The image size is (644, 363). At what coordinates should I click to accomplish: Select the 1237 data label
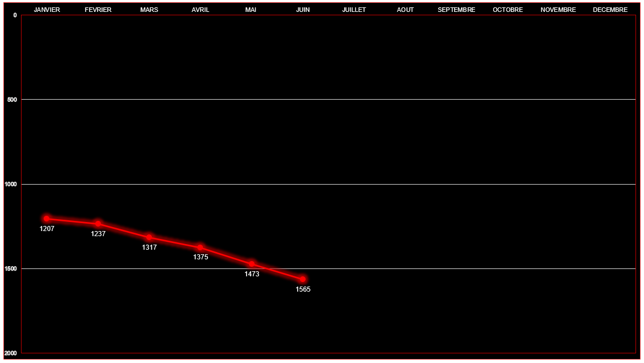[x=98, y=234]
